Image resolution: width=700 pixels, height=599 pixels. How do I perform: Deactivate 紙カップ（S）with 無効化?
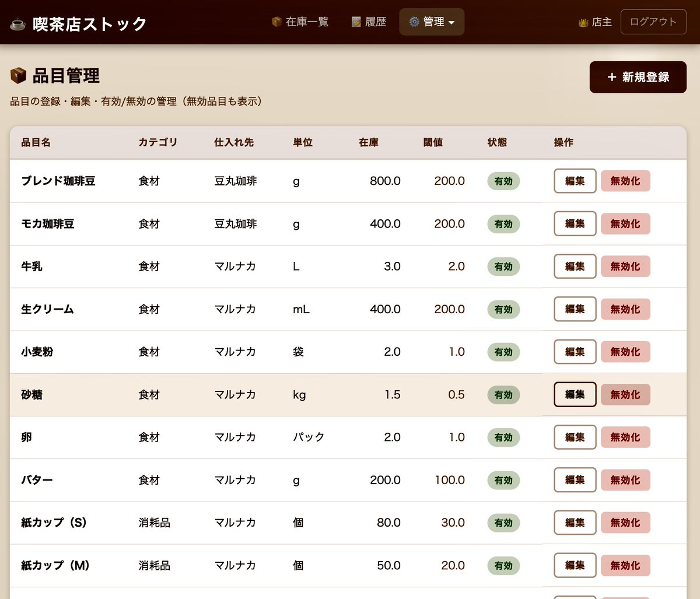625,523
